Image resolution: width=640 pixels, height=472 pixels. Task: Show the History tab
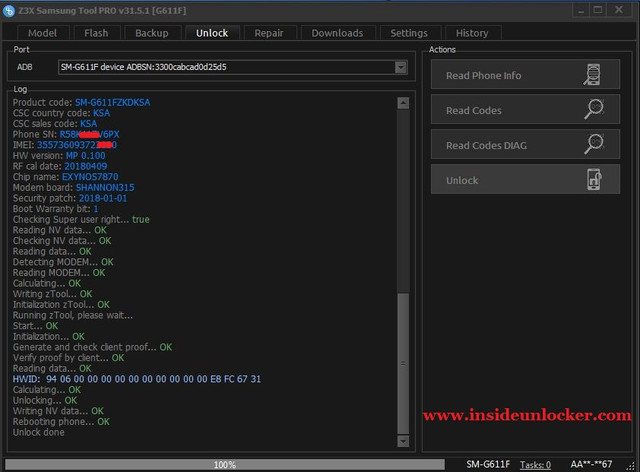click(472, 33)
